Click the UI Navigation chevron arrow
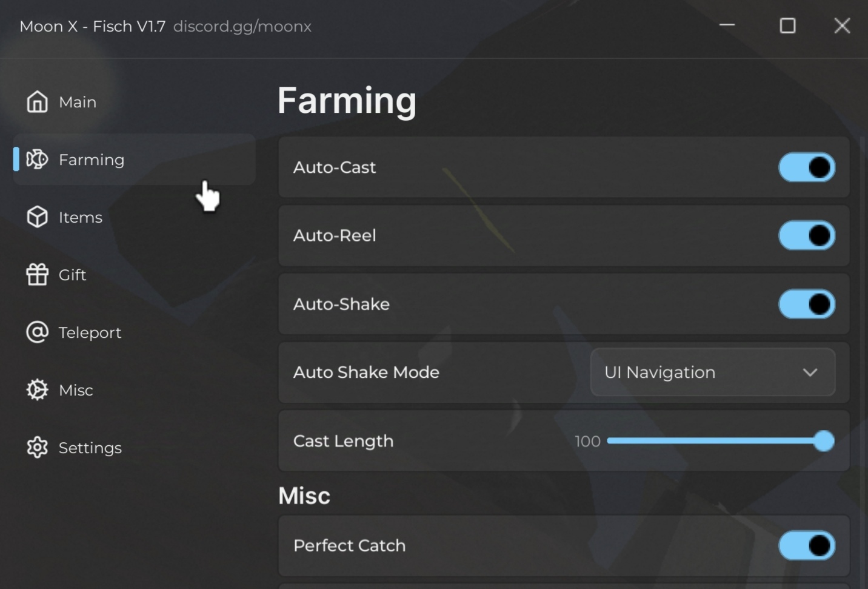The width and height of the screenshot is (868, 589). click(x=810, y=372)
